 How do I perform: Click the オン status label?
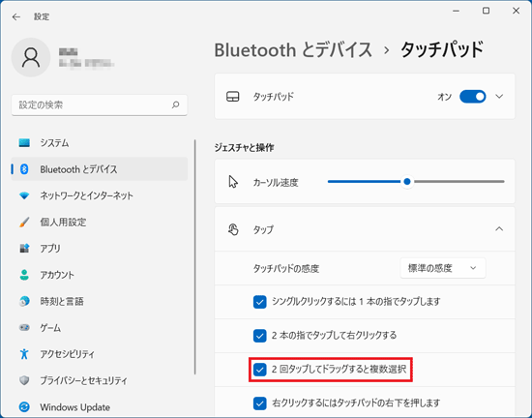[444, 97]
